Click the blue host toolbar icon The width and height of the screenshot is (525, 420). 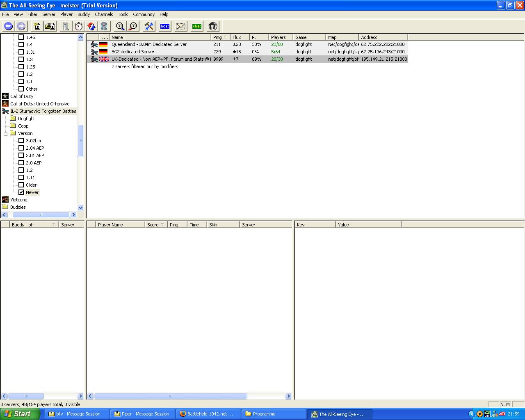tap(165, 26)
